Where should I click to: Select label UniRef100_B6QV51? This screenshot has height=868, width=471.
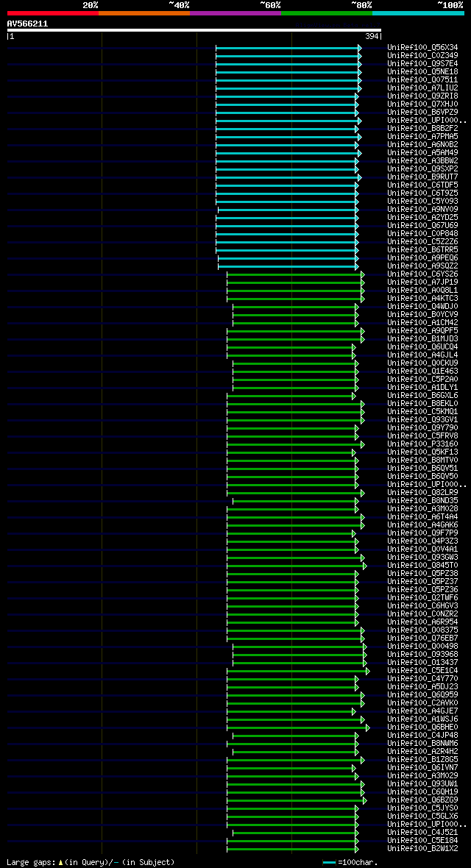(x=422, y=469)
